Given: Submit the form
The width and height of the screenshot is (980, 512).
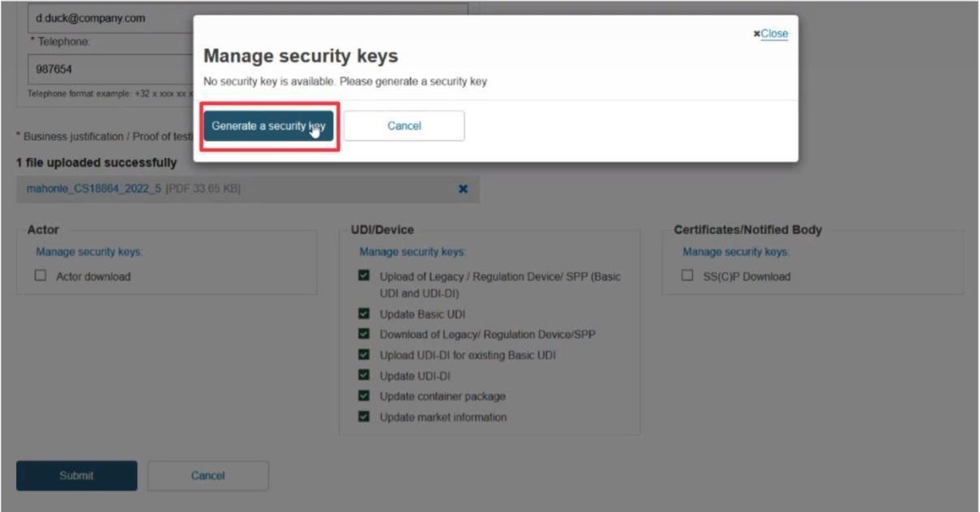Looking at the screenshot, I should tap(77, 476).
